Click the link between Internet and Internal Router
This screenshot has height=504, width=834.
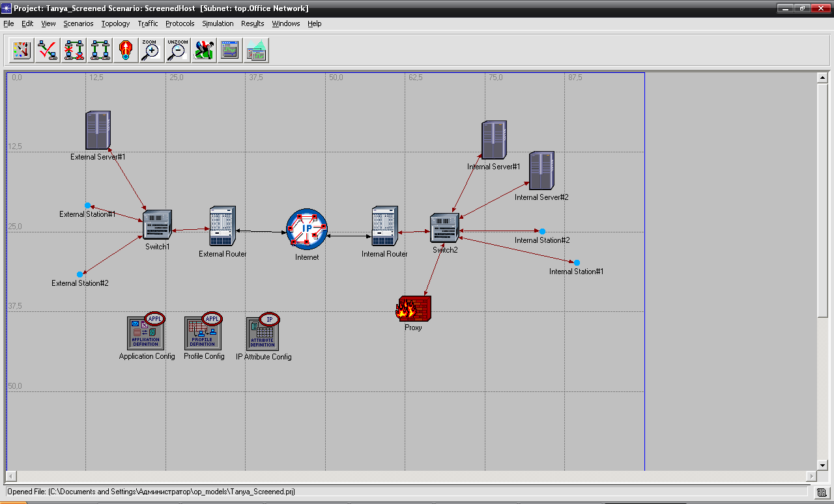pyautogui.click(x=349, y=236)
